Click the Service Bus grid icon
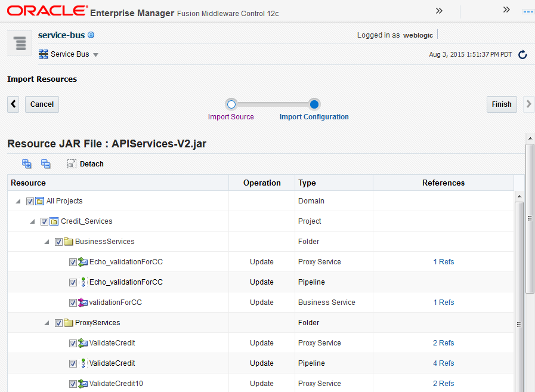The height and width of the screenshot is (392, 535). [x=44, y=54]
